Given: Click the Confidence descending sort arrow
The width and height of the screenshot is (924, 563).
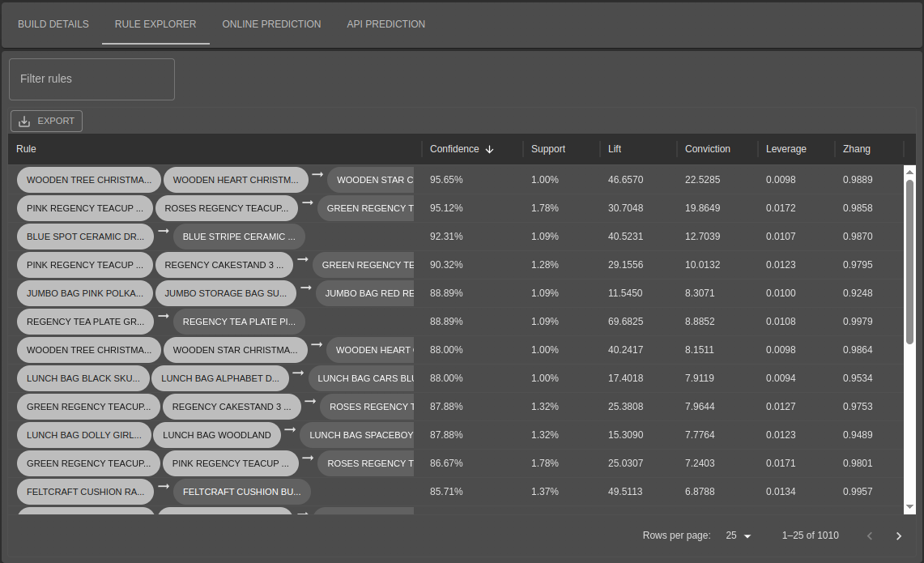Looking at the screenshot, I should click(x=490, y=149).
